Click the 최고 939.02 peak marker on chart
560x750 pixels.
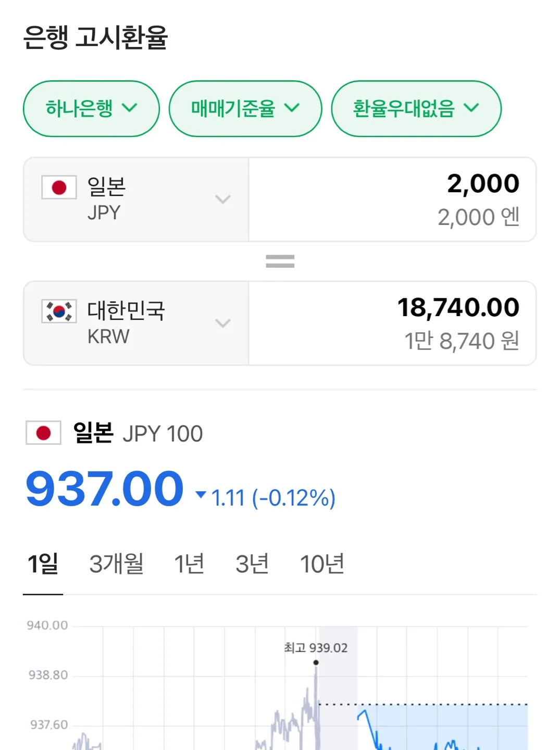click(316, 662)
